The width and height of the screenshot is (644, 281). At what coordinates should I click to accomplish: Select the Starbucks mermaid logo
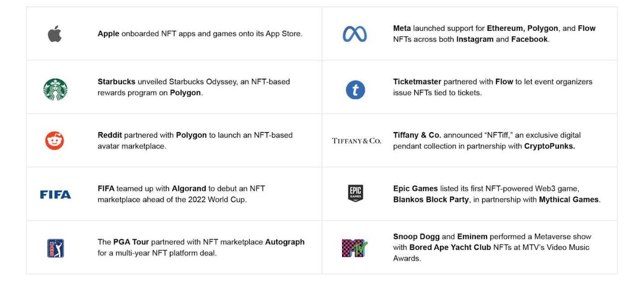pyautogui.click(x=55, y=89)
